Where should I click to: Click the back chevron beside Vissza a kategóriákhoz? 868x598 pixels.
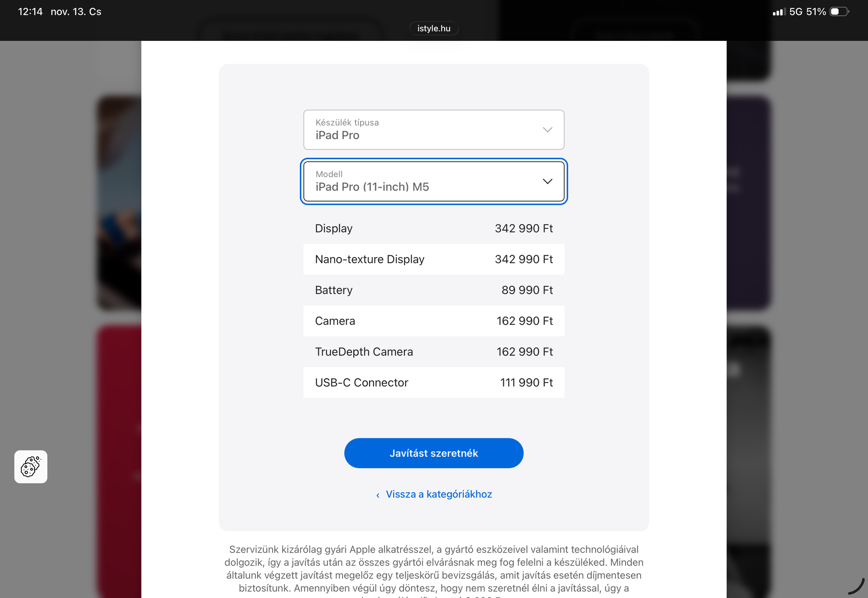[x=378, y=495]
